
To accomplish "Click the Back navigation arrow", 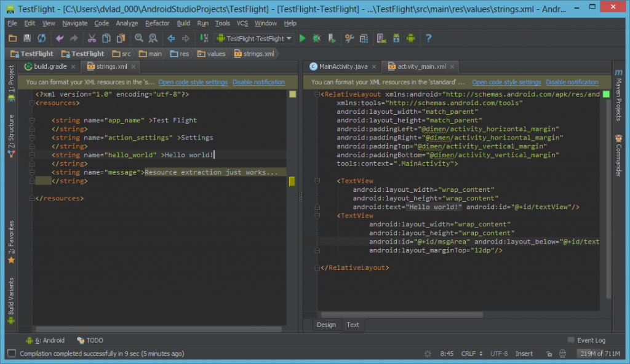I will tap(171, 39).
